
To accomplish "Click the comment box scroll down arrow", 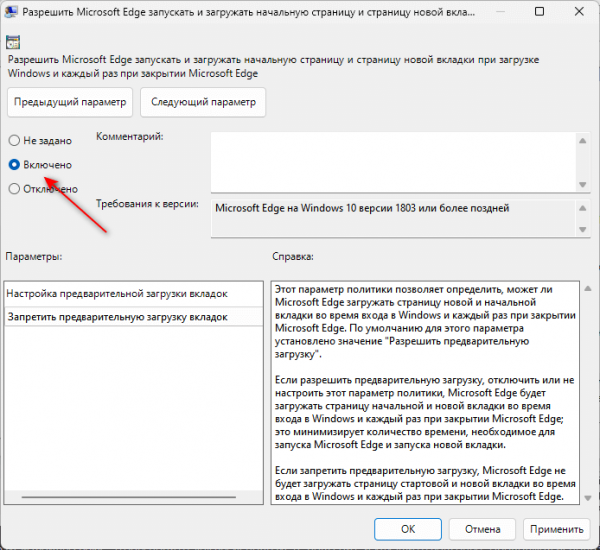I will click(x=582, y=184).
